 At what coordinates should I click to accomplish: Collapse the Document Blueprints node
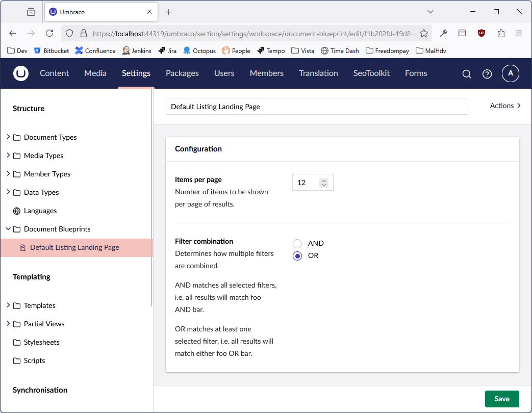click(x=8, y=229)
